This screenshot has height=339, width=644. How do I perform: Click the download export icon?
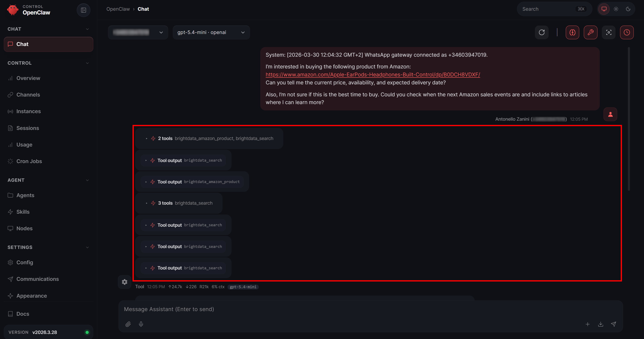coord(601,324)
